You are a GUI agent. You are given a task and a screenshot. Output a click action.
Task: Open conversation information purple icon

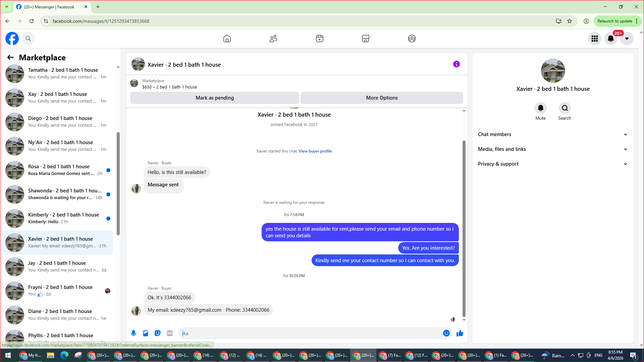coord(457,64)
